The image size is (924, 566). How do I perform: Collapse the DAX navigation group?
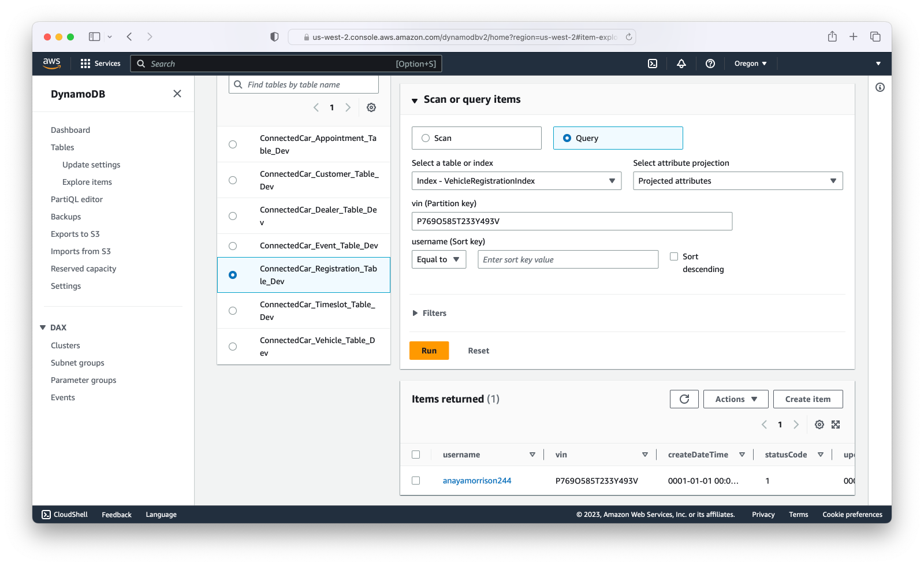click(43, 327)
